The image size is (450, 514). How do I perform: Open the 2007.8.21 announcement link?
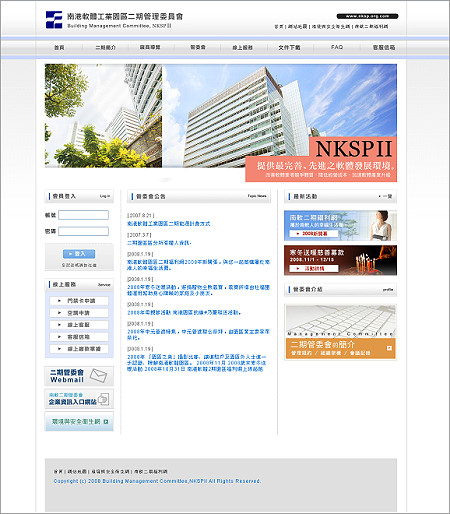[x=169, y=224]
